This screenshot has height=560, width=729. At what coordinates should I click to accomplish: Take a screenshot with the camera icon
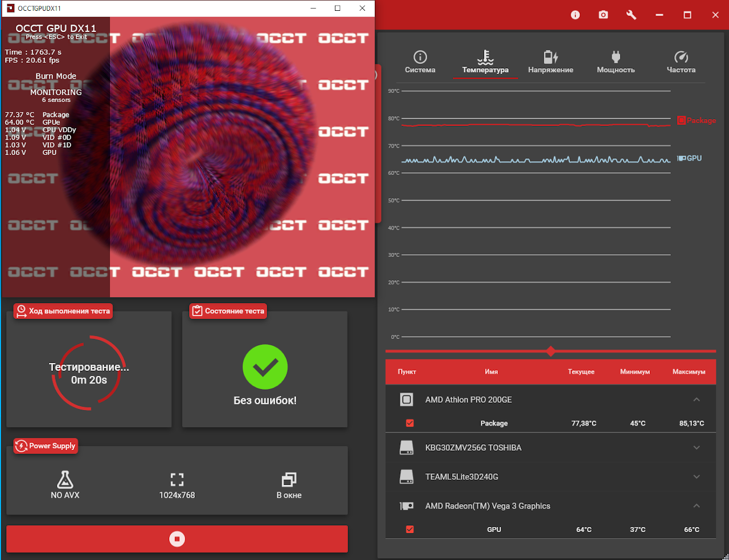(x=603, y=15)
